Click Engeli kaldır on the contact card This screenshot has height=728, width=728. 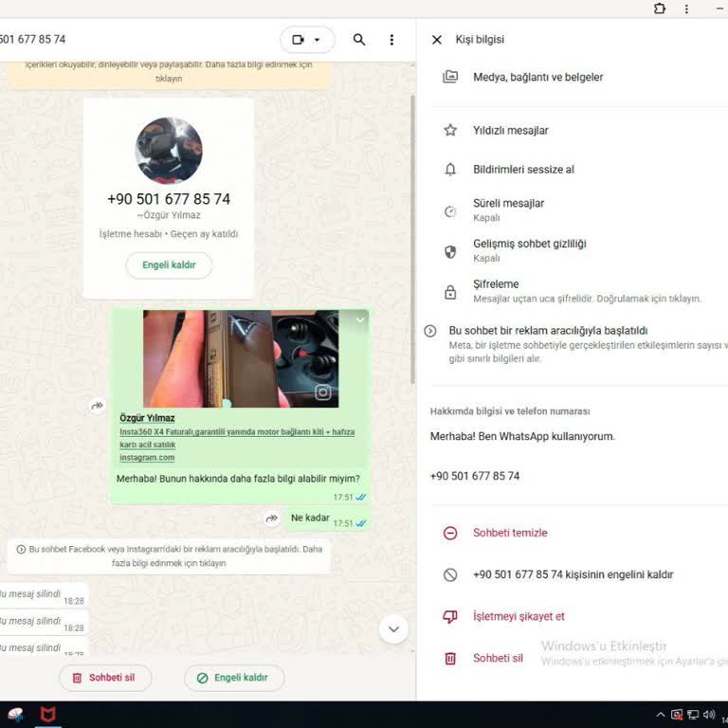(x=169, y=265)
